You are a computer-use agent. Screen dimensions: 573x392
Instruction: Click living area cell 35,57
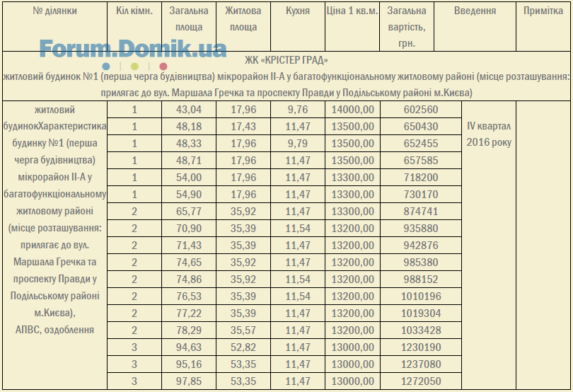pos(243,330)
